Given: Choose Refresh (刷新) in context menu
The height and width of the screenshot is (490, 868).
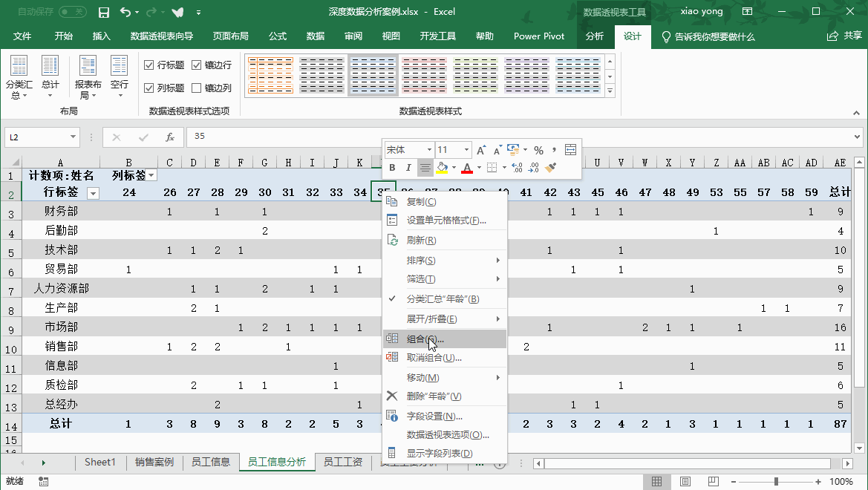Looking at the screenshot, I should 445,241.
